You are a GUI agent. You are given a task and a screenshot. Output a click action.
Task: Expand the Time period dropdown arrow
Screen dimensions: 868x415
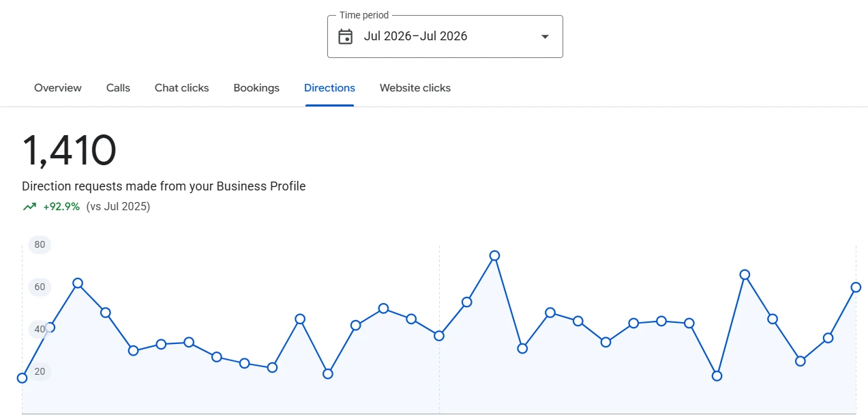(x=545, y=37)
